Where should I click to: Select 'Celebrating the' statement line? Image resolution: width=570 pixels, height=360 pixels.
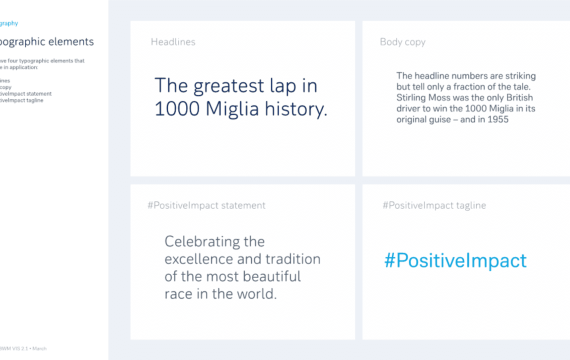[x=214, y=241]
